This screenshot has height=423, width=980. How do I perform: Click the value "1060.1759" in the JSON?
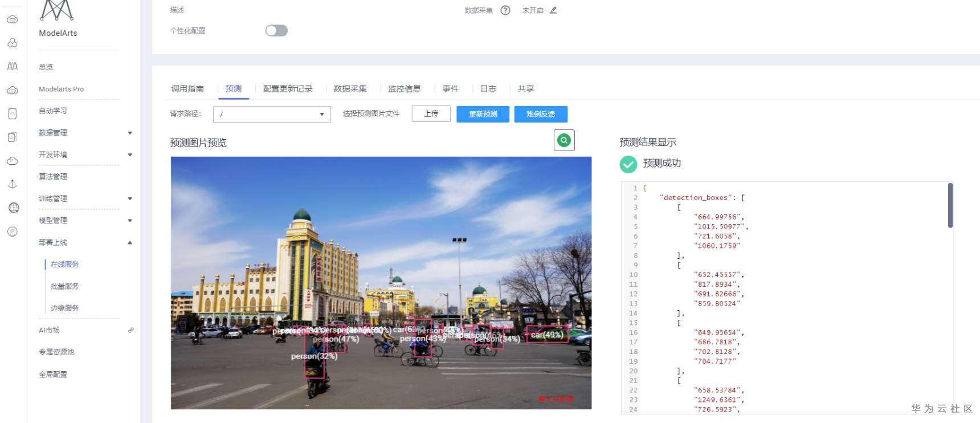click(x=717, y=246)
